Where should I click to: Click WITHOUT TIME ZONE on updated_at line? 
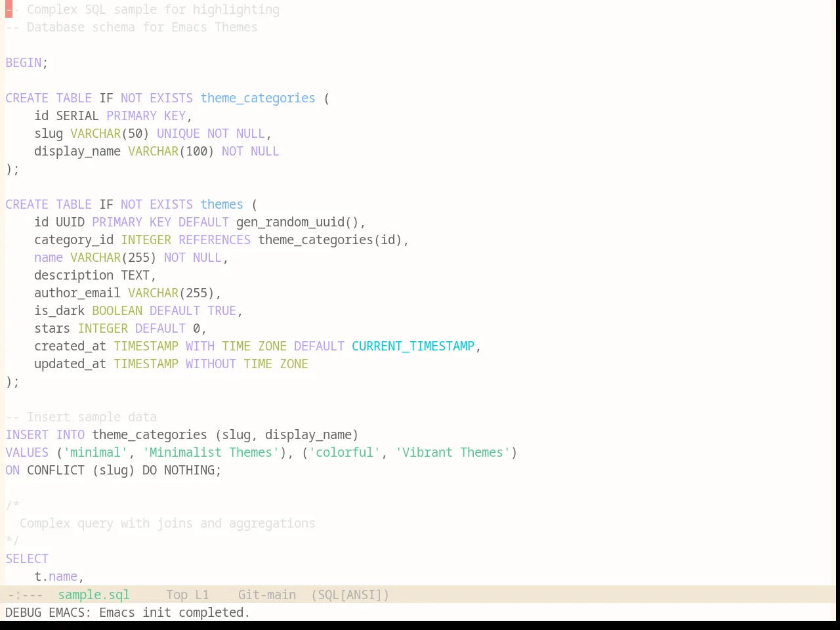(x=247, y=364)
